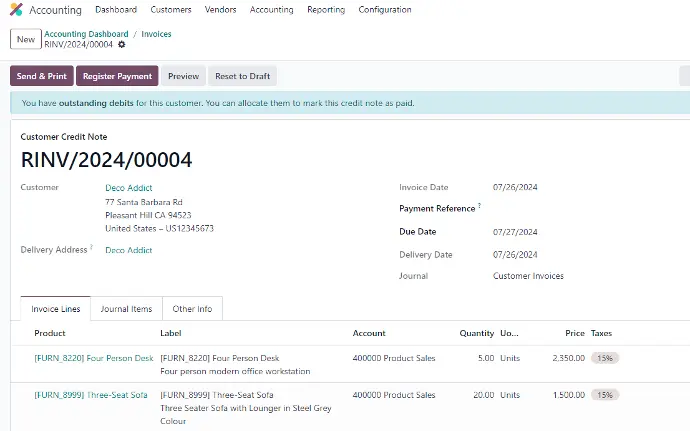This screenshot has height=431, width=690.
Task: Click the RINV/2024/00004 document title
Action: point(106,160)
